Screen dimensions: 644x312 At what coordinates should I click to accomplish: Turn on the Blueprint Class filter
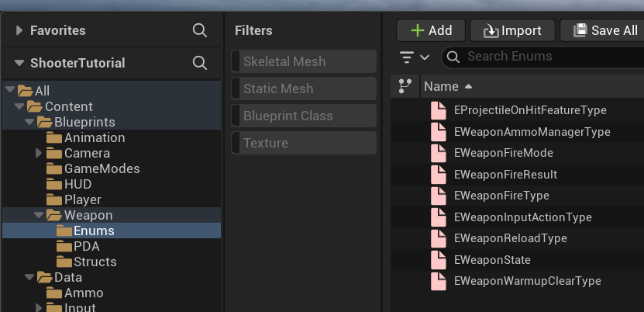tap(304, 116)
